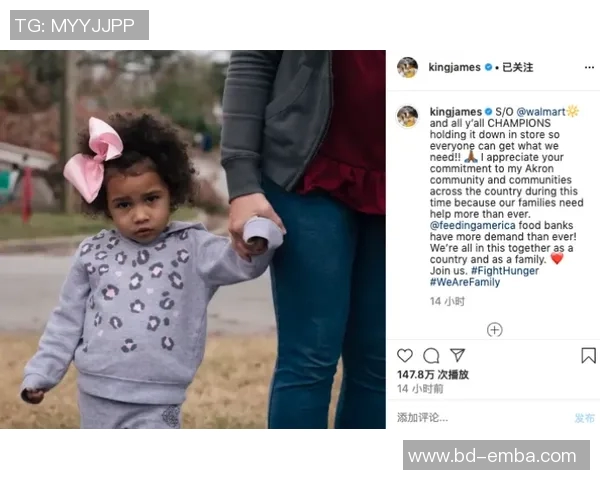
Task: Focus the 添加评论 comment field
Action: tap(482, 417)
